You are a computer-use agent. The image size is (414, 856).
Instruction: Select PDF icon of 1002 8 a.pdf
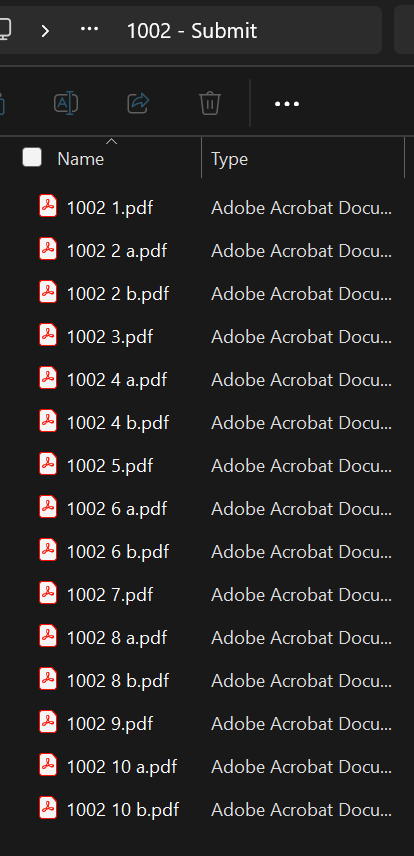(48, 637)
